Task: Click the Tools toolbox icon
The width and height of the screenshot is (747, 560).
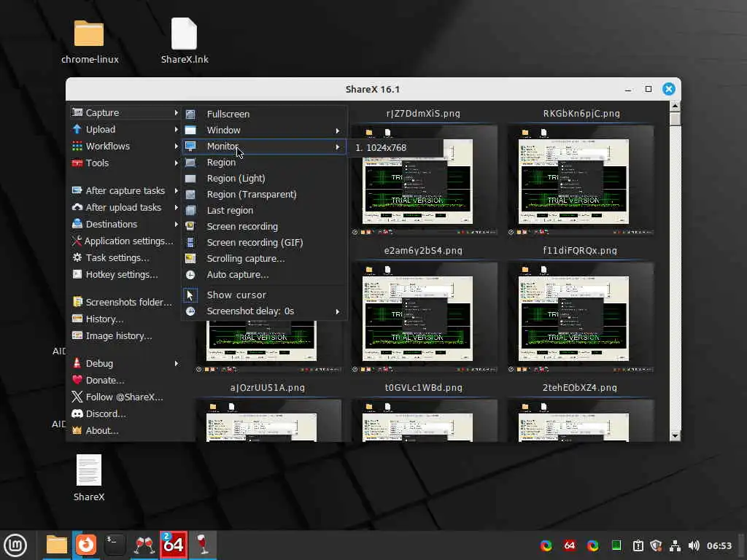Action: coord(77,163)
